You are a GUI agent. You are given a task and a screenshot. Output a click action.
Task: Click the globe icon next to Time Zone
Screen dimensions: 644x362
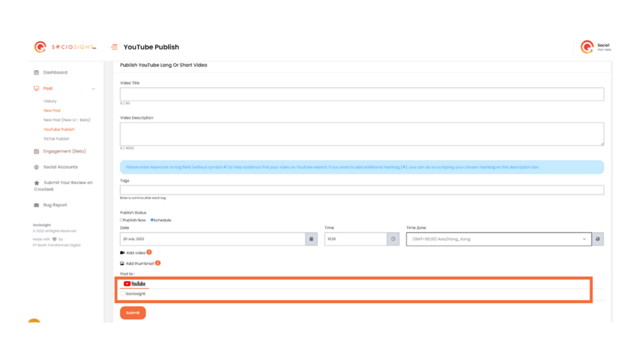[597, 239]
